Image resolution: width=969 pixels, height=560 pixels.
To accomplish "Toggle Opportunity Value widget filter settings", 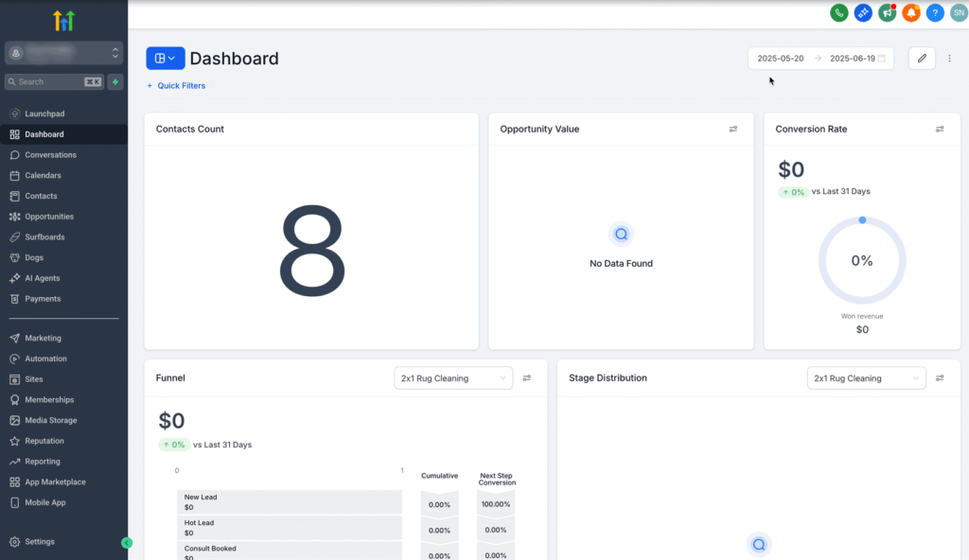I will (733, 130).
